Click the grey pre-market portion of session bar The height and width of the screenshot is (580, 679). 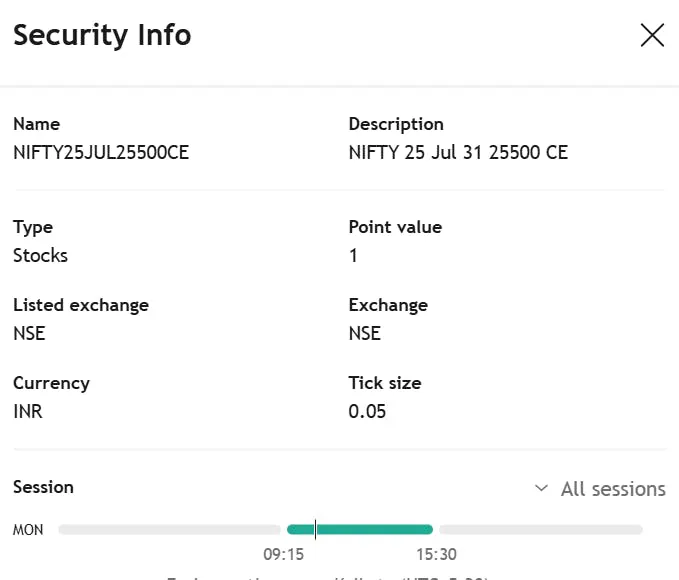coord(169,529)
